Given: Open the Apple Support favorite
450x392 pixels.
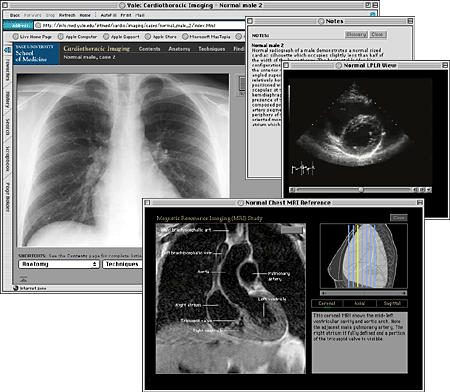Looking at the screenshot, I should point(121,37).
